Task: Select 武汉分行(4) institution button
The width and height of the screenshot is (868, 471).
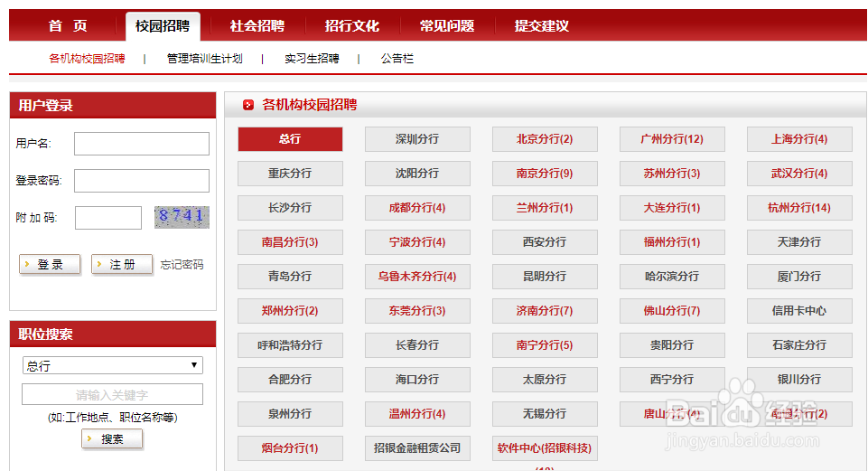Action: tap(799, 174)
